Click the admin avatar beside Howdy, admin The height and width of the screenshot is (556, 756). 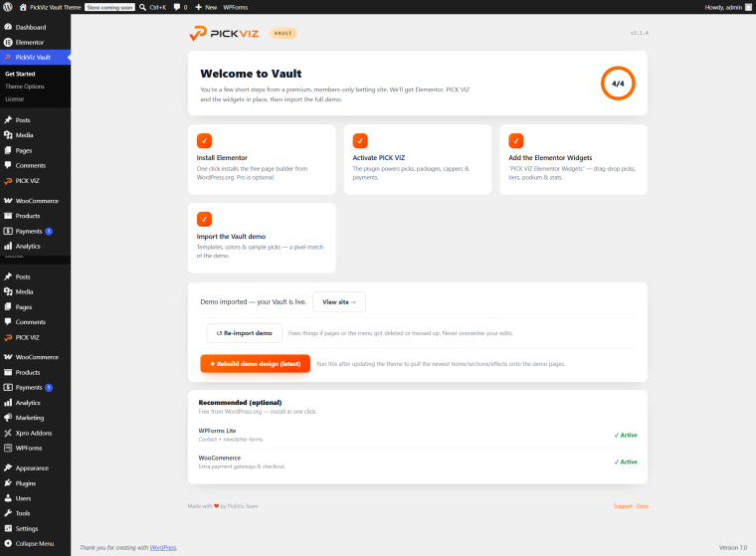748,7
